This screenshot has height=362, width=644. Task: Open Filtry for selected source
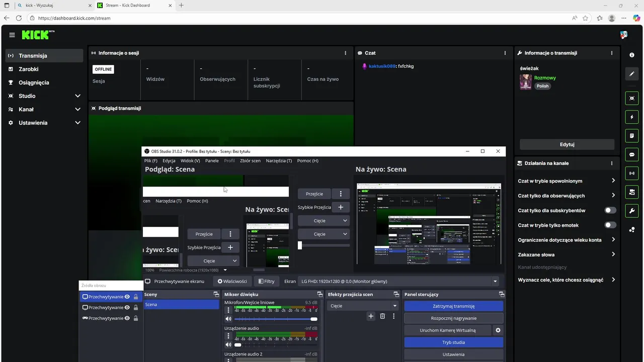pos(266,282)
